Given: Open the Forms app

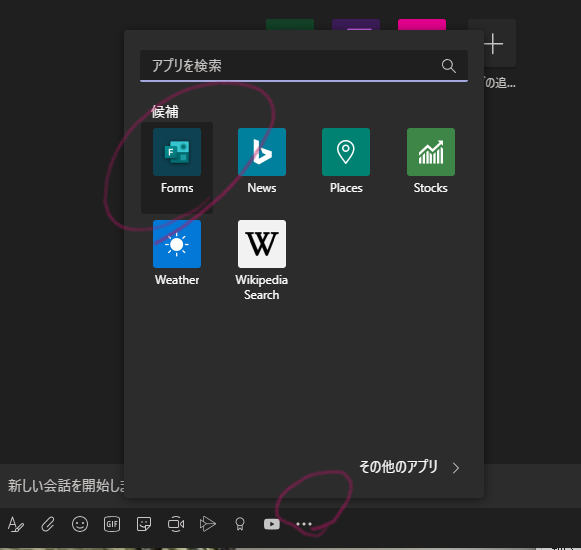Looking at the screenshot, I should (177, 168).
